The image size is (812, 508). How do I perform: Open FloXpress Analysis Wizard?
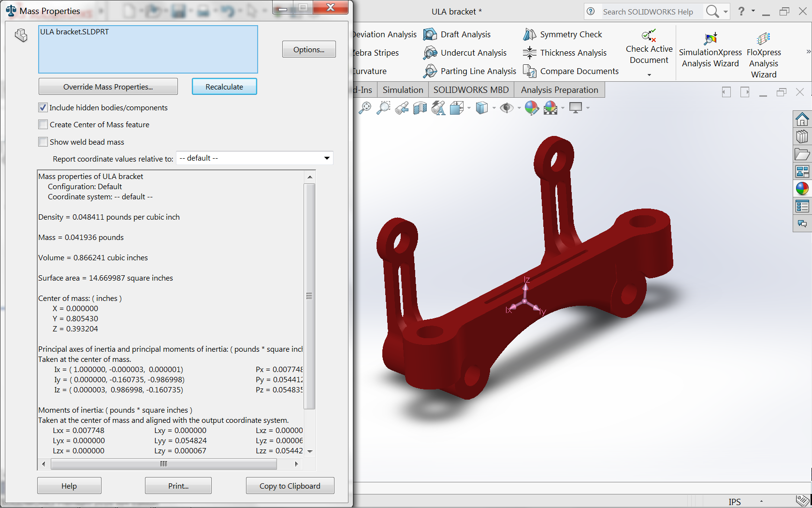pyautogui.click(x=764, y=54)
